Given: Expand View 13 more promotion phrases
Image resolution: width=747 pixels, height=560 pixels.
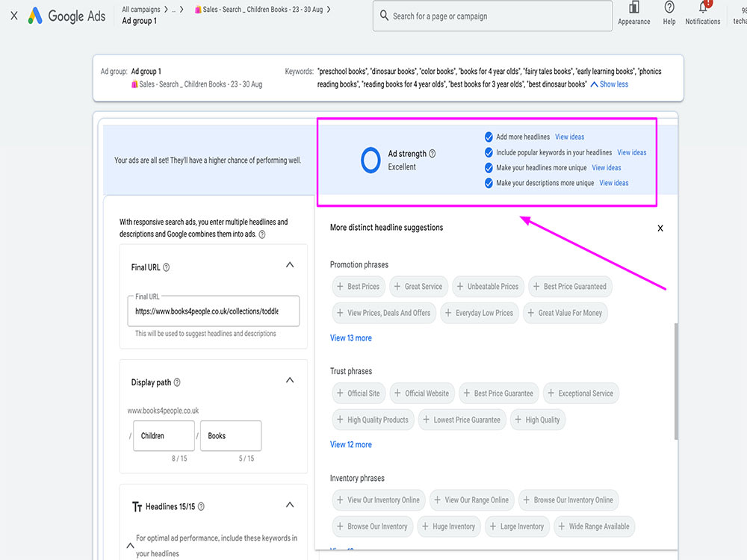Looking at the screenshot, I should coord(350,338).
